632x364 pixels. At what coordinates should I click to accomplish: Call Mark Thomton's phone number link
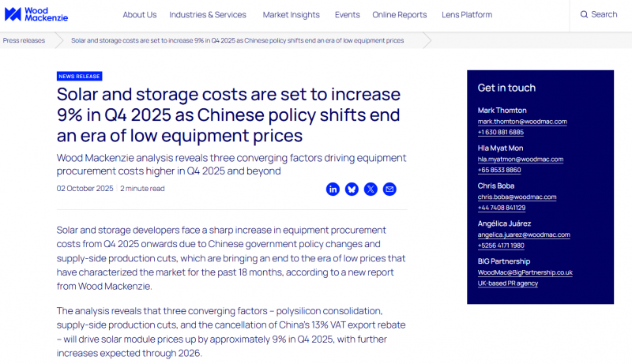(x=500, y=132)
